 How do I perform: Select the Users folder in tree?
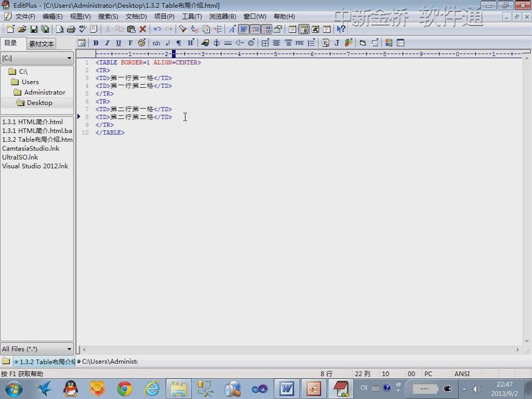(30, 82)
